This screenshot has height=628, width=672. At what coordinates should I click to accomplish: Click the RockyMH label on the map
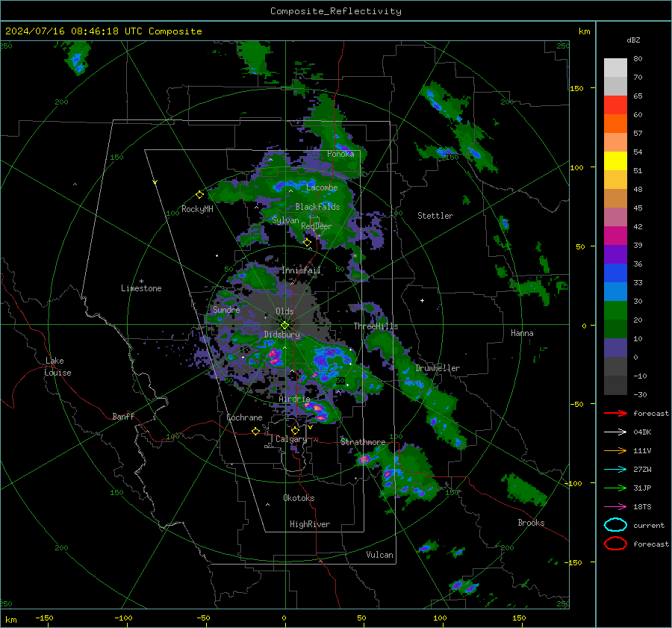[197, 209]
